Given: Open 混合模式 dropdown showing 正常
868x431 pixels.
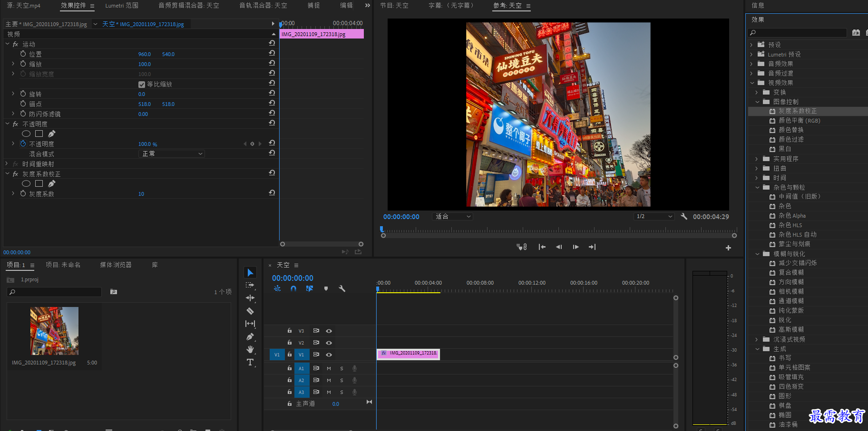Looking at the screenshot, I should [x=171, y=154].
